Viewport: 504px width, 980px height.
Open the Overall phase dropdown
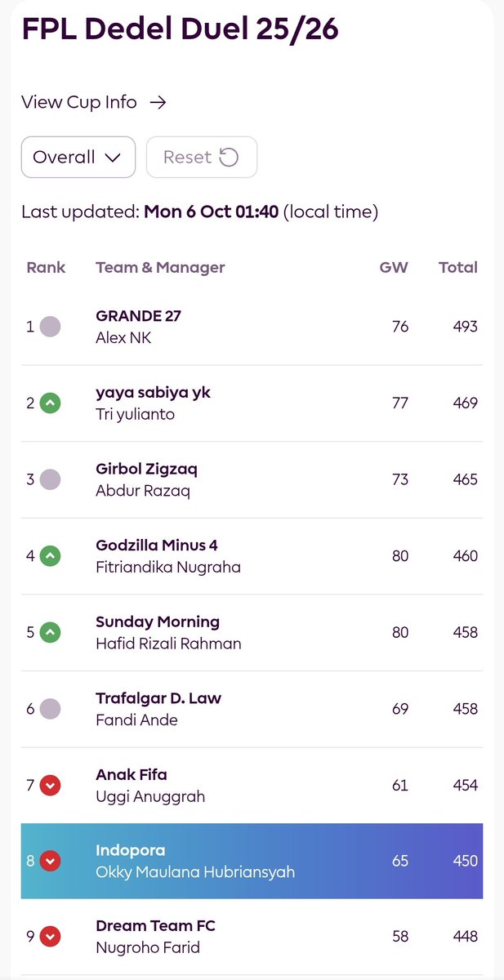78,157
